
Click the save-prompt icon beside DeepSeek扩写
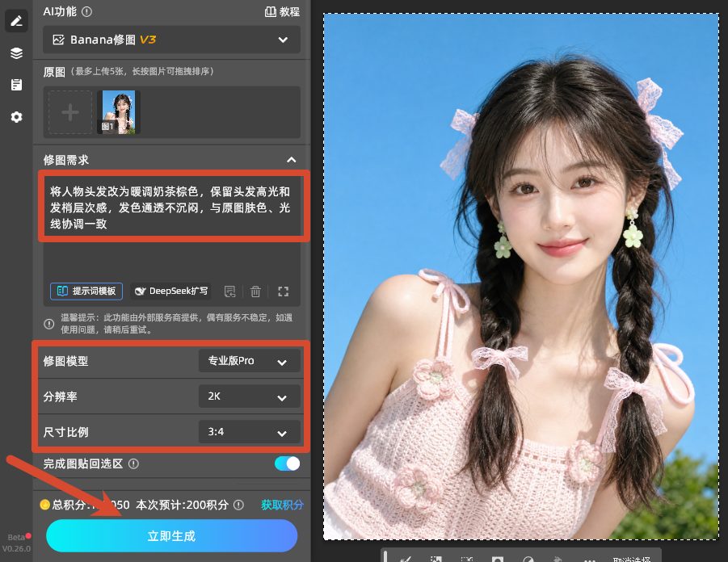[x=229, y=291]
